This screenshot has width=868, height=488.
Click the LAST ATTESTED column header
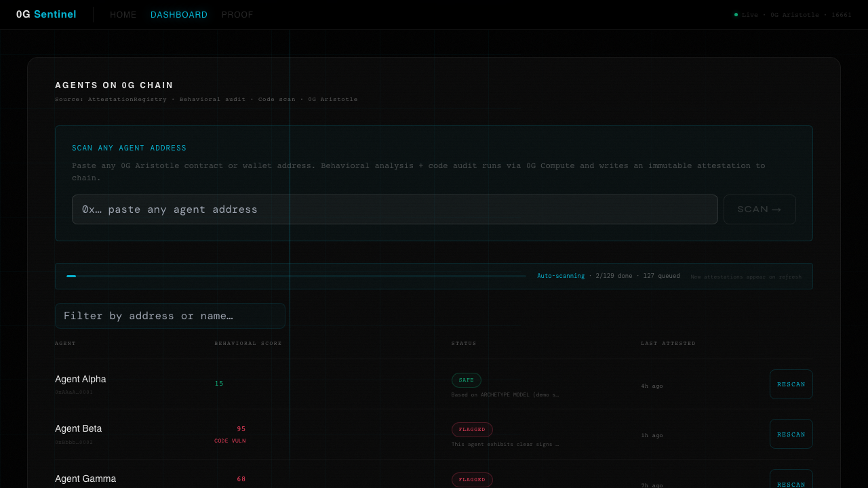668,344
